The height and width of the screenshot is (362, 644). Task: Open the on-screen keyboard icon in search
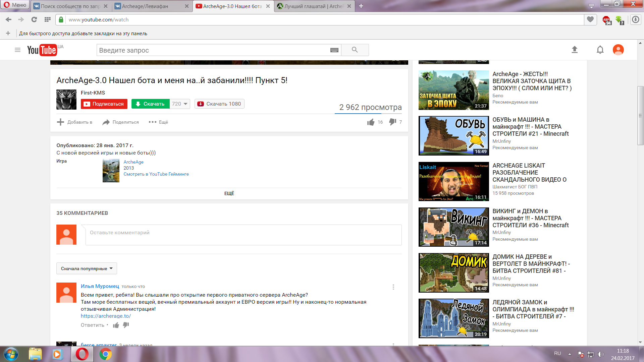[x=334, y=50]
